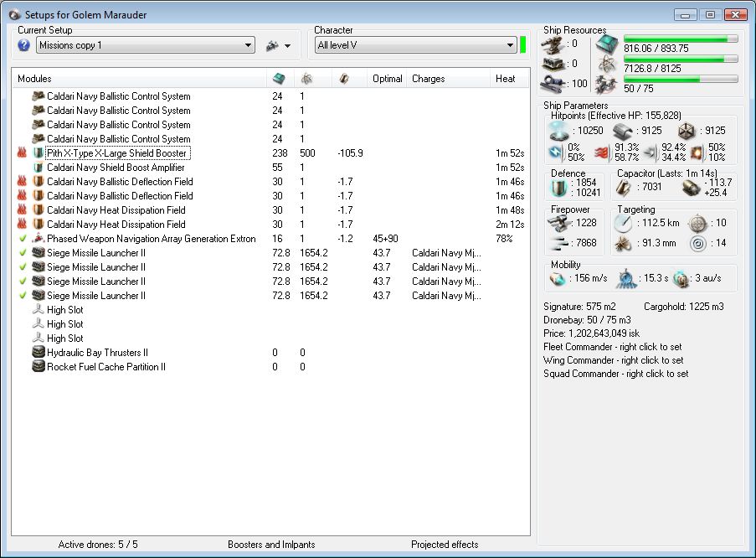Click the thermal resistance flame icon
Screen dimensions: 756x558
(x=604, y=152)
